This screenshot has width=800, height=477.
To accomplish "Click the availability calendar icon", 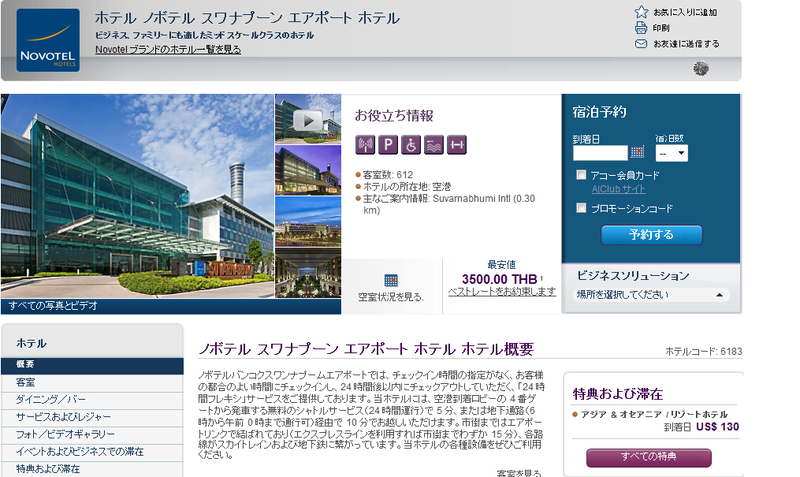I will [x=391, y=281].
